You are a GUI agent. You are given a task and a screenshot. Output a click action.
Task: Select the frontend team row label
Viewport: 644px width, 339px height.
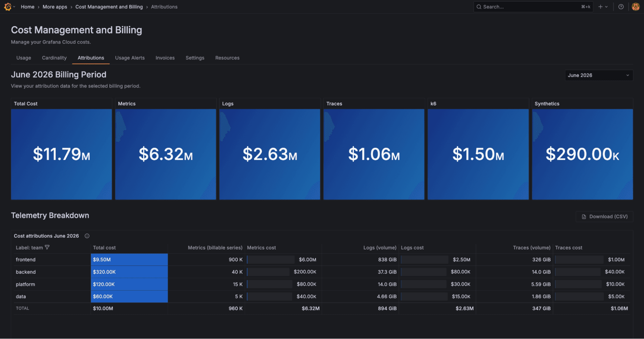(26, 259)
